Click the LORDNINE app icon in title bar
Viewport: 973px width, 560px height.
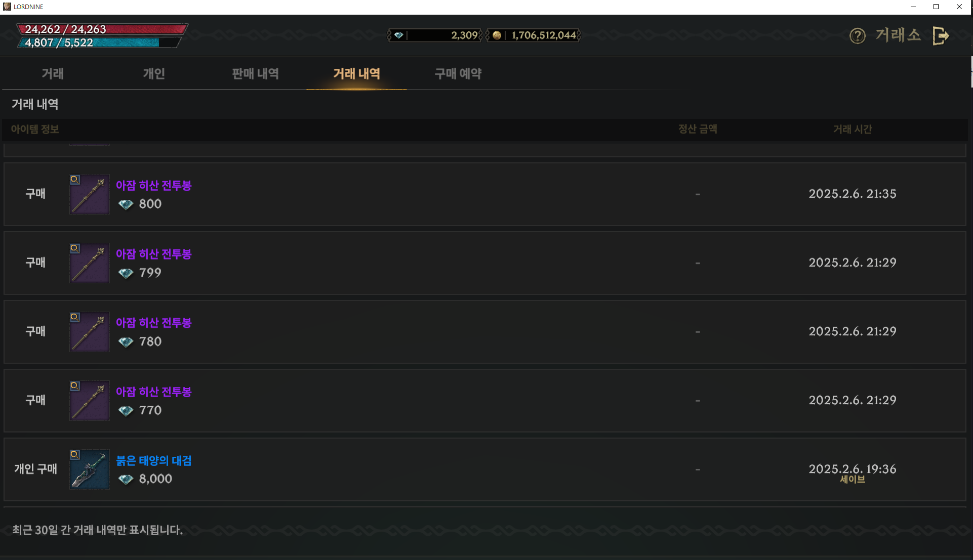(7, 7)
